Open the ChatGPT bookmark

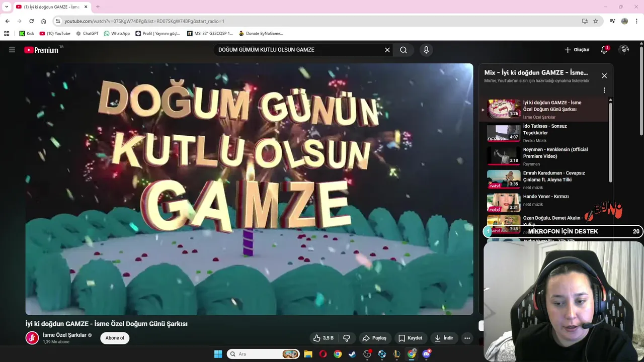pos(87,34)
